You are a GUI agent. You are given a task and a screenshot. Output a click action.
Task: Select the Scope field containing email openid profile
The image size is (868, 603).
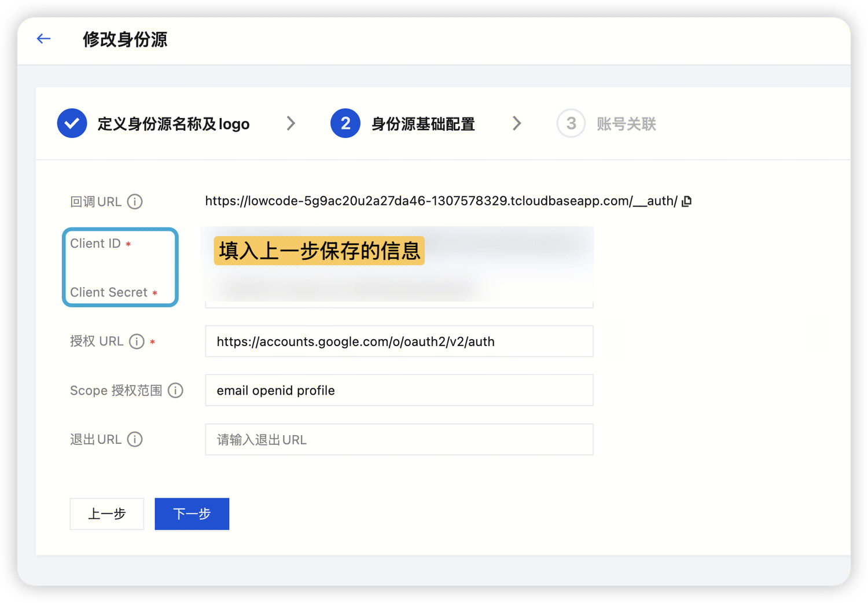pos(399,390)
